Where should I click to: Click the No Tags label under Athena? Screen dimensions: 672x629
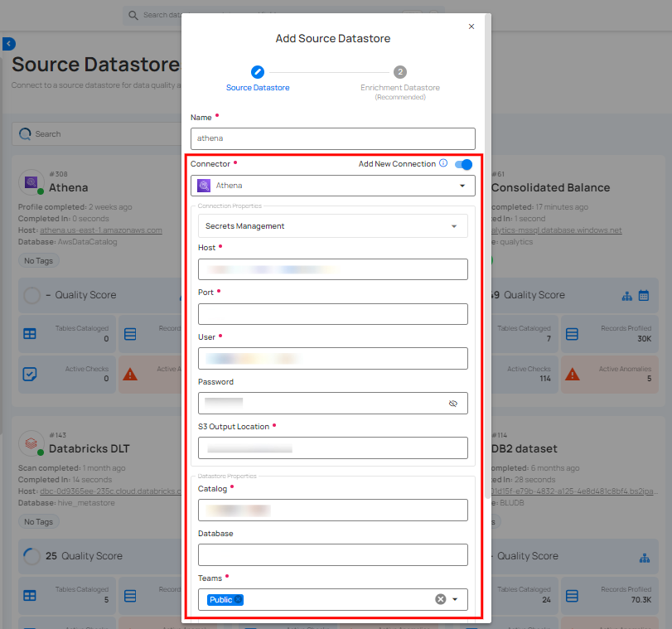point(38,260)
